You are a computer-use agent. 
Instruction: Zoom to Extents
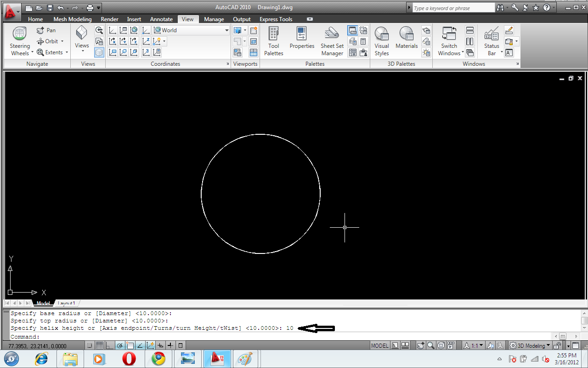pyautogui.click(x=50, y=52)
